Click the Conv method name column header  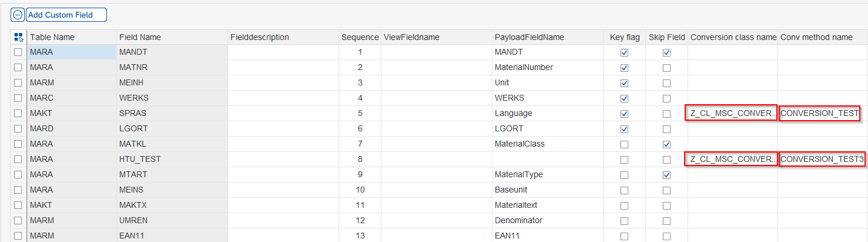(822, 37)
